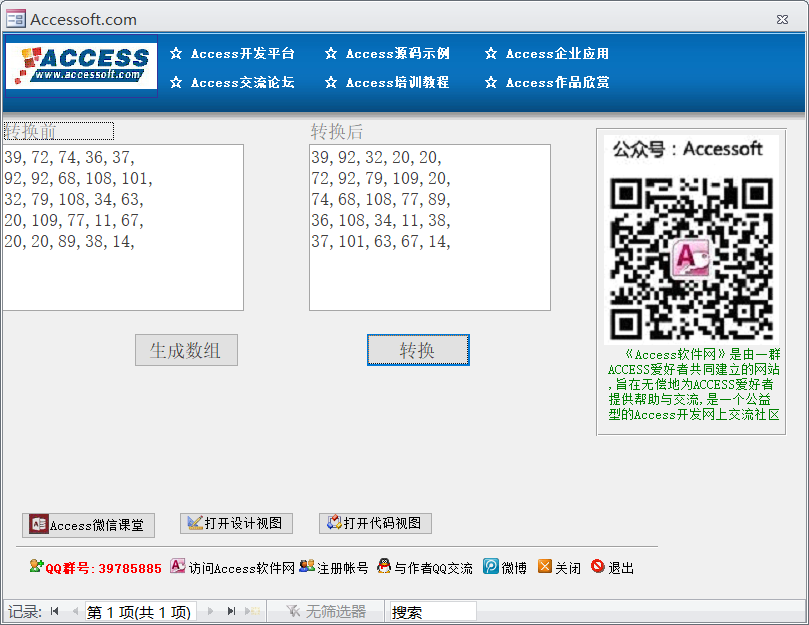809x625 pixels.
Task: Click the code icon on 打开代码视图
Action: tap(334, 522)
